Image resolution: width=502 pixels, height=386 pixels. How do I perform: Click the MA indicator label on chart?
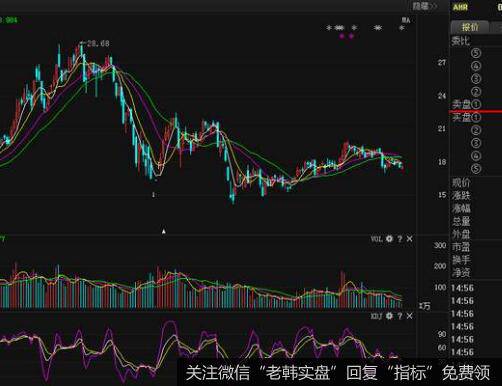[x=406, y=20]
